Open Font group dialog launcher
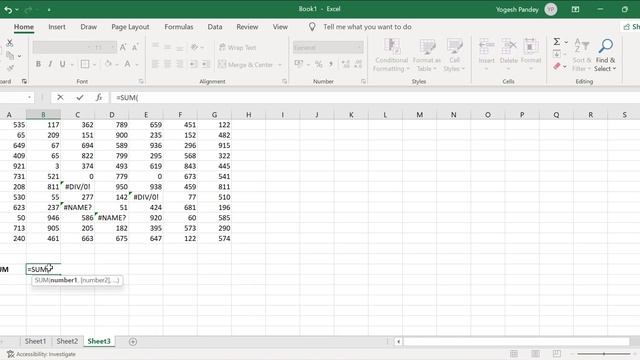This screenshot has height=360, width=640. pos(141,82)
